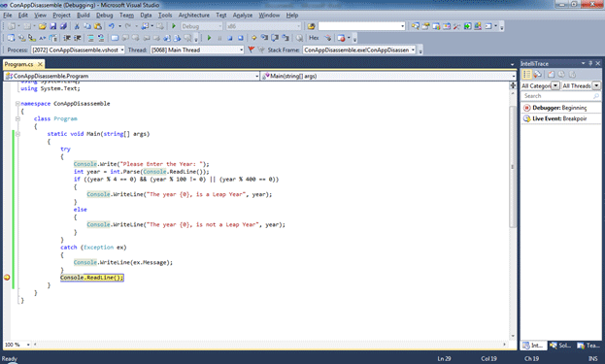Open the Process dropdown list
Image resolution: width=605 pixels, height=364 pixels.
click(122, 50)
